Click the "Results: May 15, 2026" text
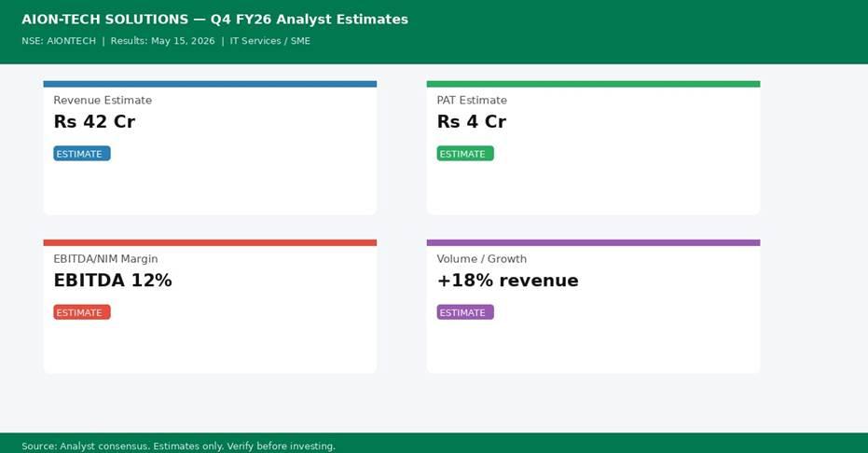 click(x=162, y=41)
